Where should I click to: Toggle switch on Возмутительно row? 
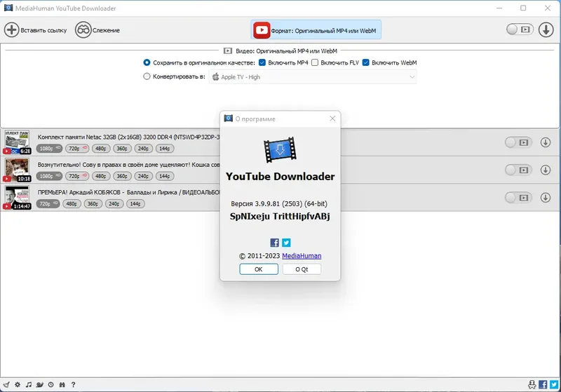518,170
